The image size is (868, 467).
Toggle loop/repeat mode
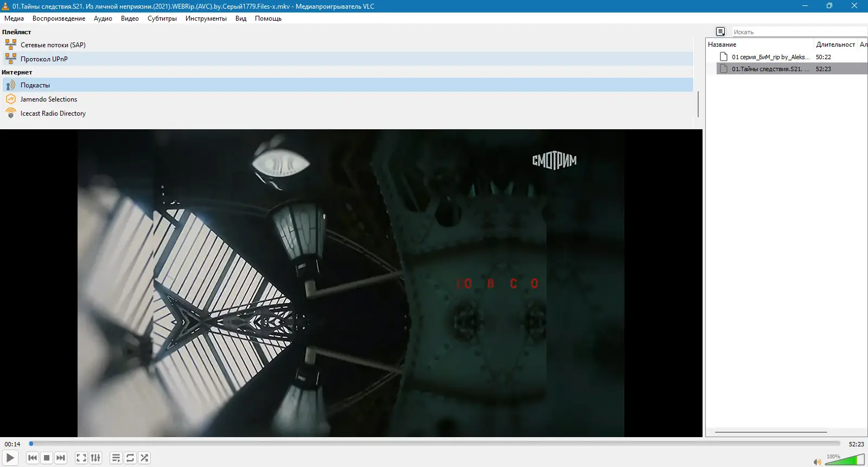click(x=130, y=458)
